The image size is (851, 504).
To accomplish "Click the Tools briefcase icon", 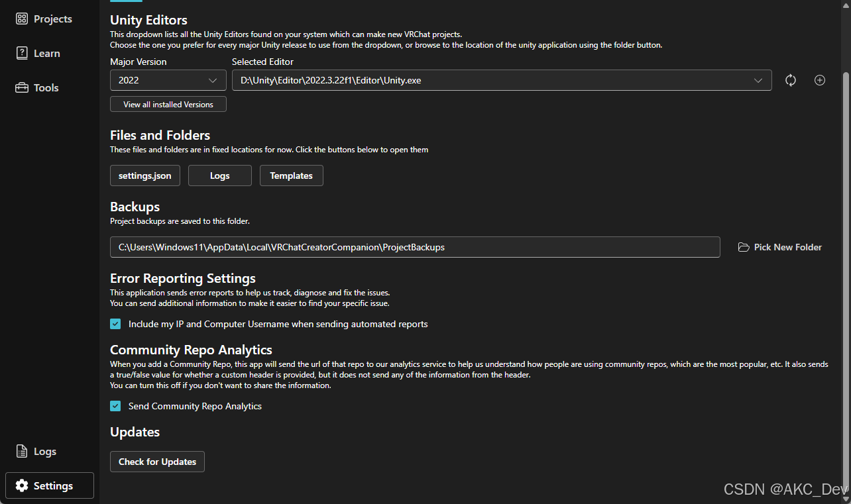I will [x=22, y=88].
